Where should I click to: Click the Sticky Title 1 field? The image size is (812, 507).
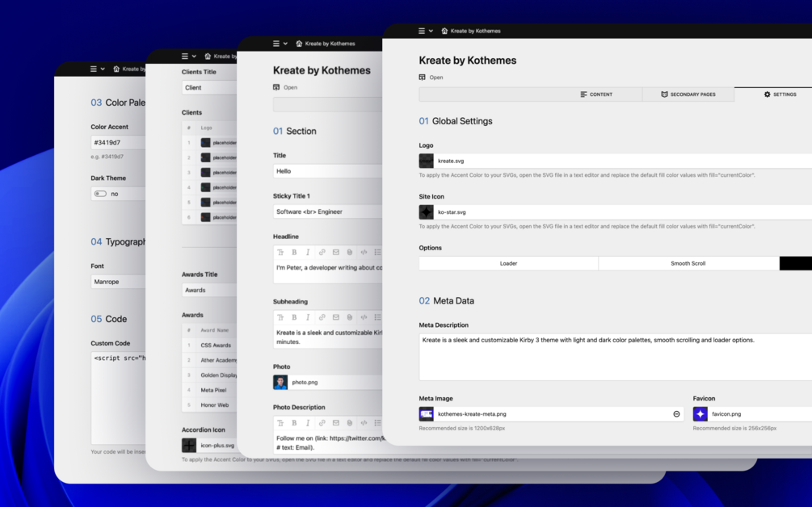[x=327, y=212]
